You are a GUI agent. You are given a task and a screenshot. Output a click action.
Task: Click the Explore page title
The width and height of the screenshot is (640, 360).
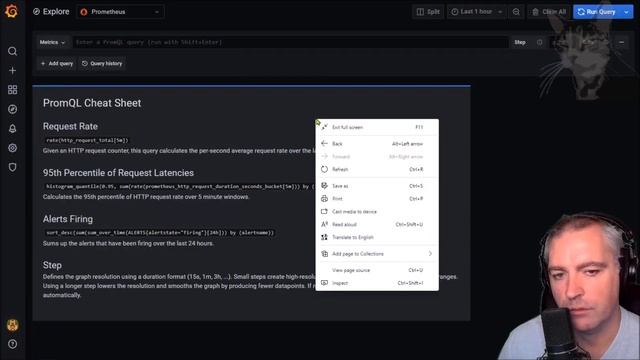[x=56, y=12]
